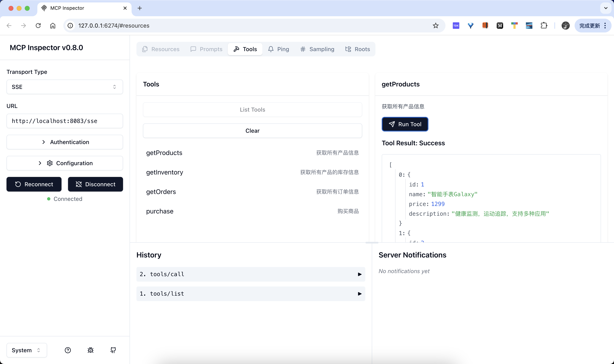Click the bug report icon in the sidebar footer
Viewport: 614px width, 364px height.
[x=91, y=350]
